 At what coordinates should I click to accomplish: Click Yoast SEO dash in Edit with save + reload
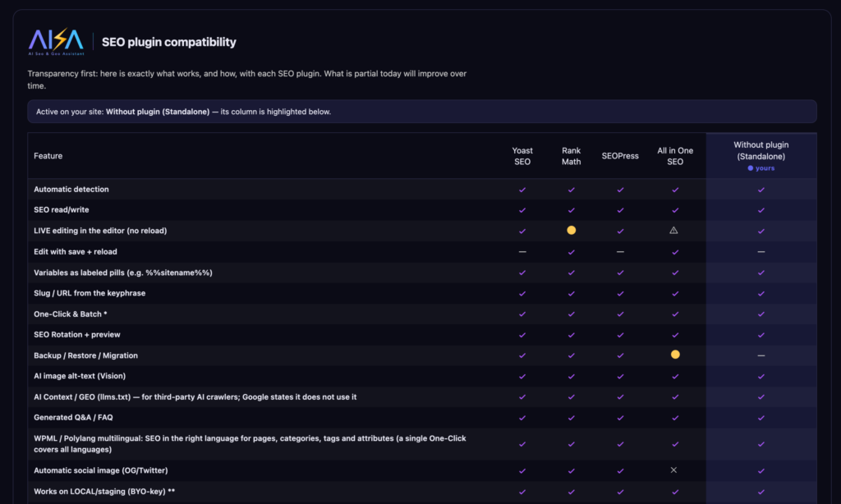(x=522, y=251)
